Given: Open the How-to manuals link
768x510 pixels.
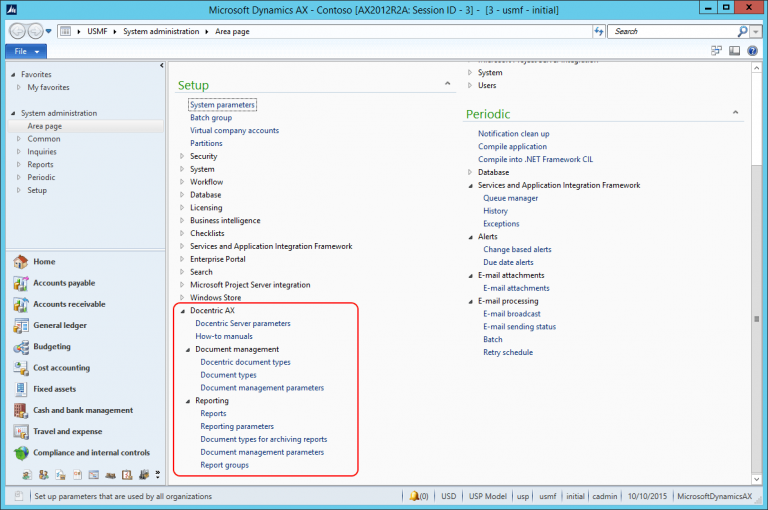Looking at the screenshot, I should (224, 337).
